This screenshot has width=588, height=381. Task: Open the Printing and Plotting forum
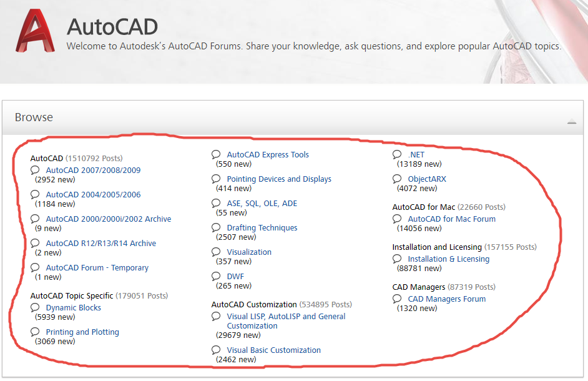pyautogui.click(x=82, y=332)
